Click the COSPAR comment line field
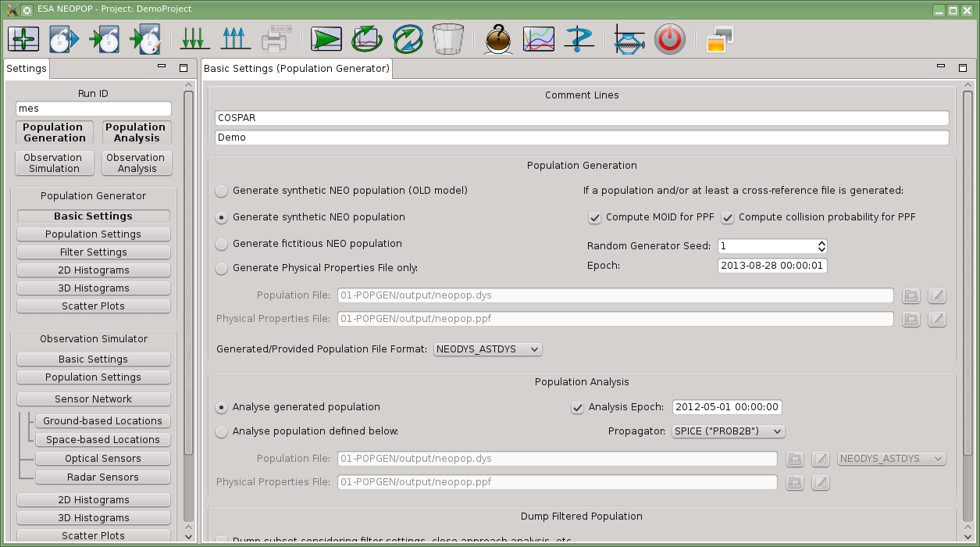Image resolution: width=980 pixels, height=547 pixels. 582,118
